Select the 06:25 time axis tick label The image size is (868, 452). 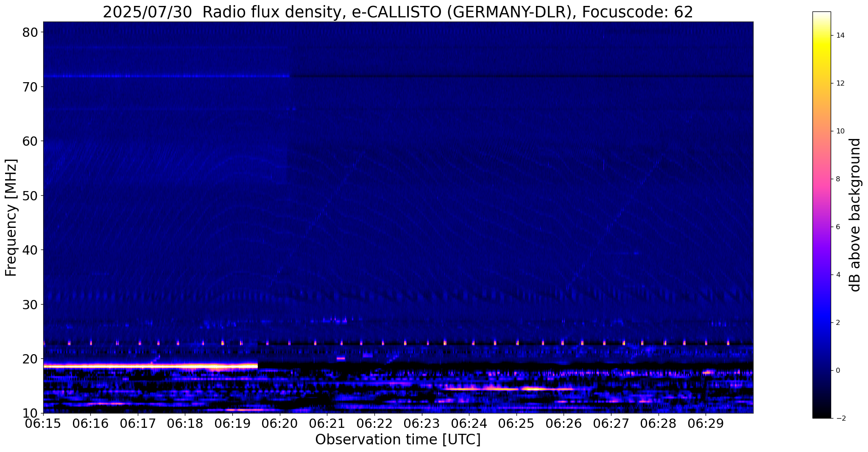[516, 424]
